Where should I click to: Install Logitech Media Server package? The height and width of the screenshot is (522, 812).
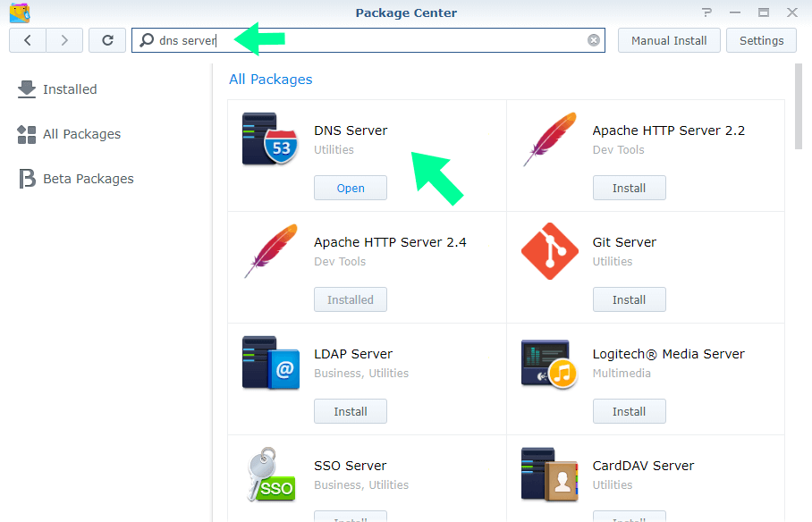pos(630,411)
